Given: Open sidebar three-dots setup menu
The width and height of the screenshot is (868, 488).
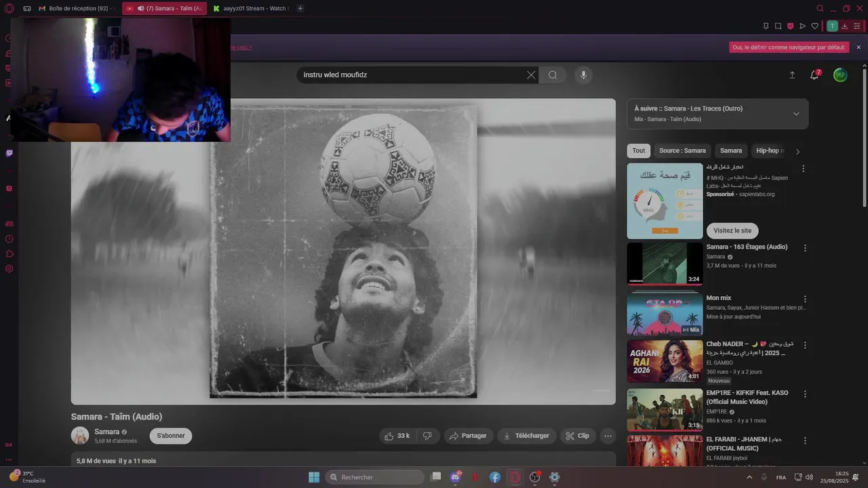Looking at the screenshot, I should tap(9, 460).
